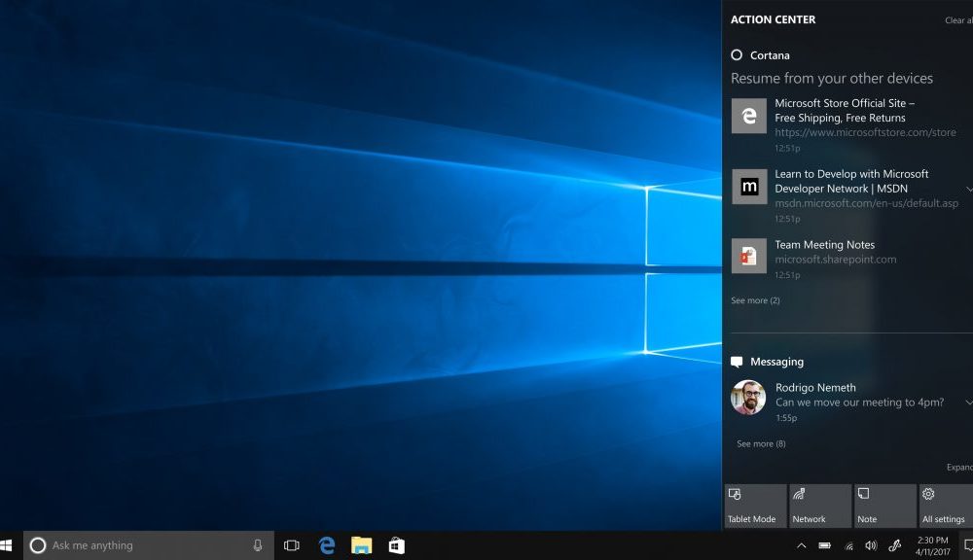
Task: Click See more (8) under Messaging
Action: click(x=761, y=443)
